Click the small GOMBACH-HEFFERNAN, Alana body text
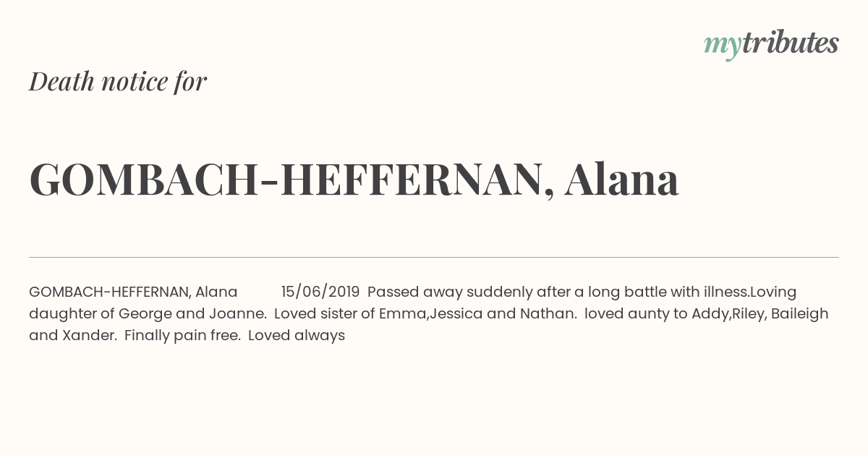This screenshot has width=868, height=456. tap(133, 292)
